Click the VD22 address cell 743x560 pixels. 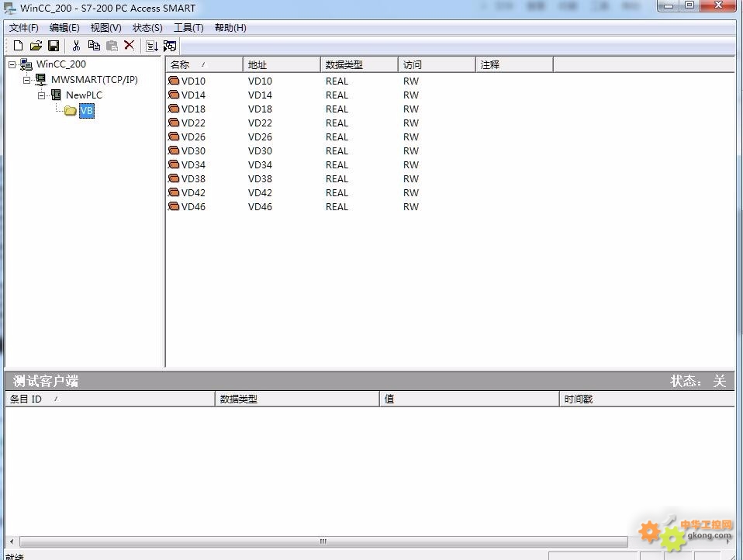[260, 123]
